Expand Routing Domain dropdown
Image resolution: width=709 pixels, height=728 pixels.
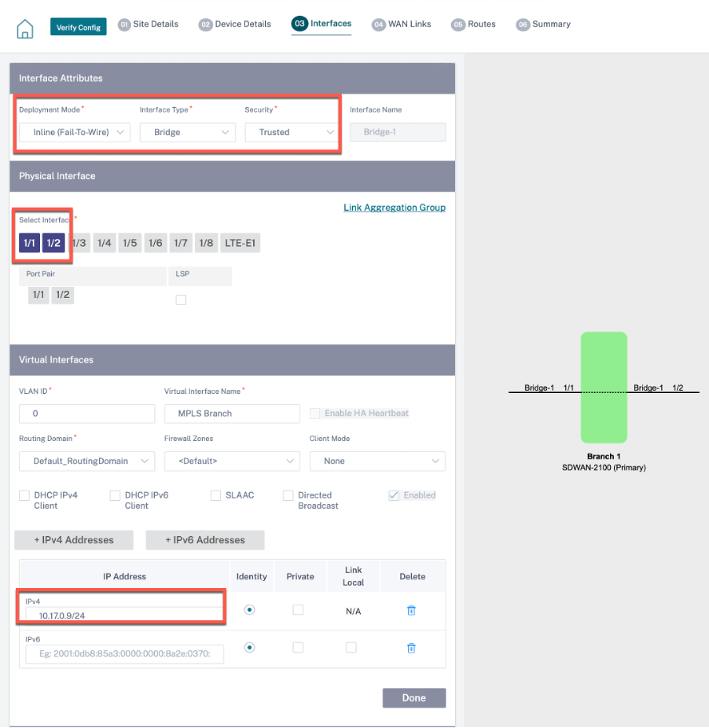pyautogui.click(x=86, y=461)
